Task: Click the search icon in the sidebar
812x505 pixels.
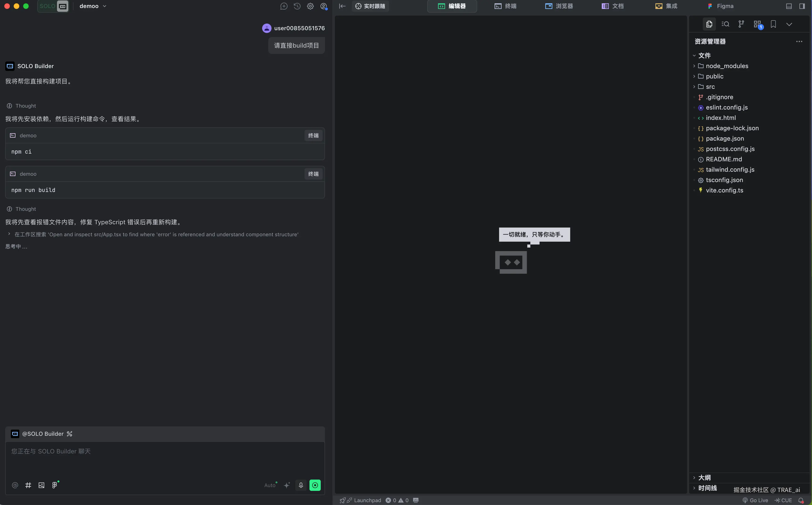Action: point(725,24)
